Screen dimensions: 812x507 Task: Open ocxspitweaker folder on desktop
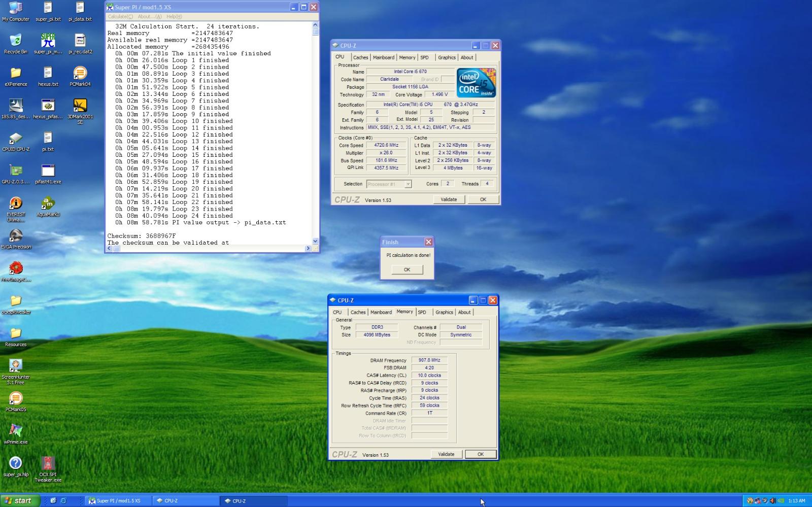(16, 304)
